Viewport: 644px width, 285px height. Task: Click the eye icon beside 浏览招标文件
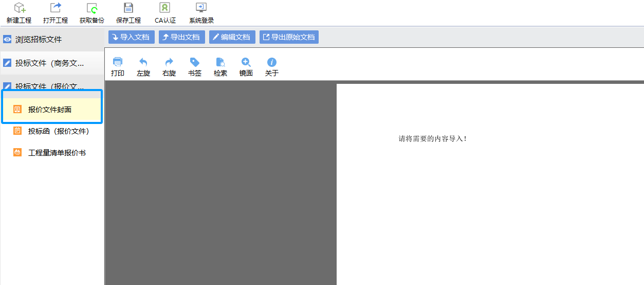click(7, 39)
